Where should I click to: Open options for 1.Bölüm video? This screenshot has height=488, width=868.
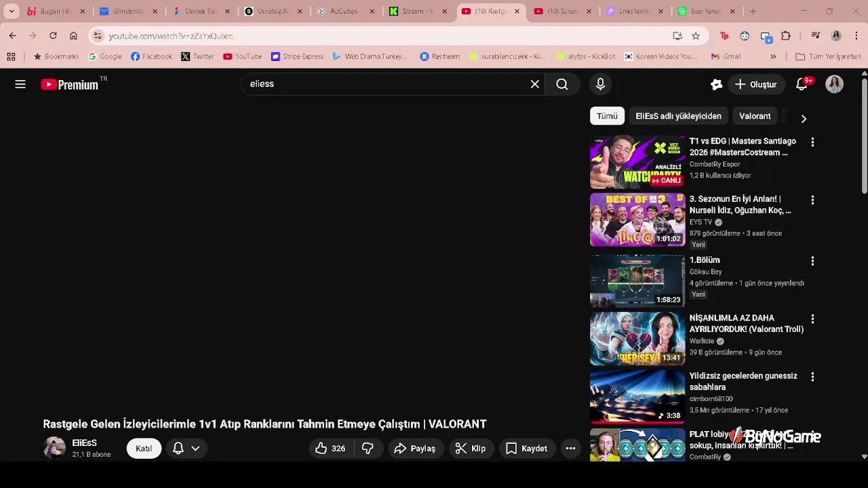812,261
